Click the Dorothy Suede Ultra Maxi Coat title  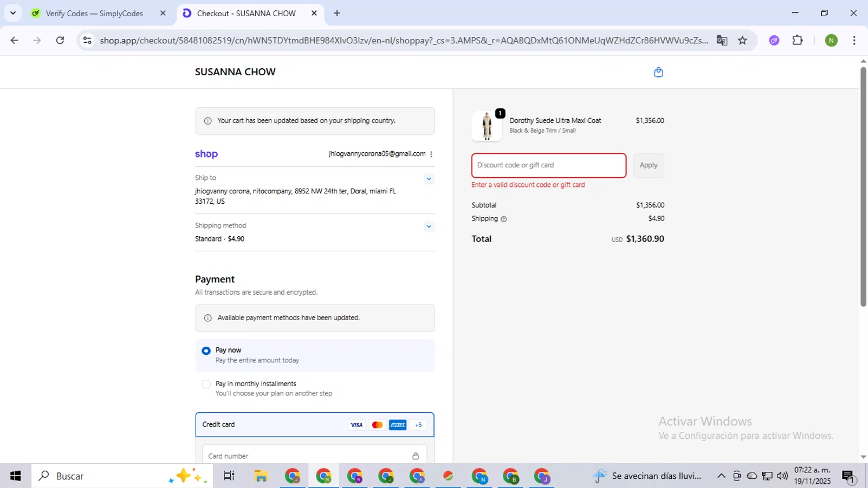[x=555, y=120]
